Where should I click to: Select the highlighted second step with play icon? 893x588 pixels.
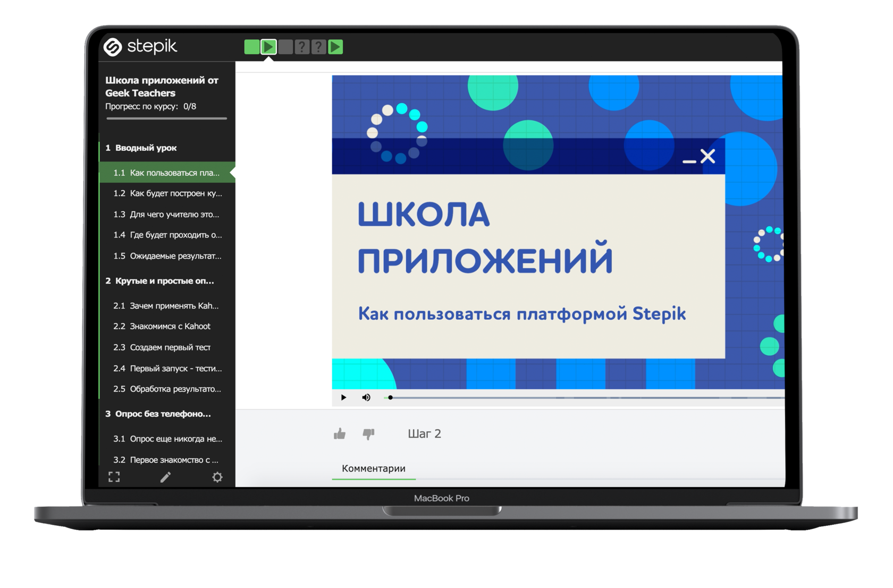[268, 47]
